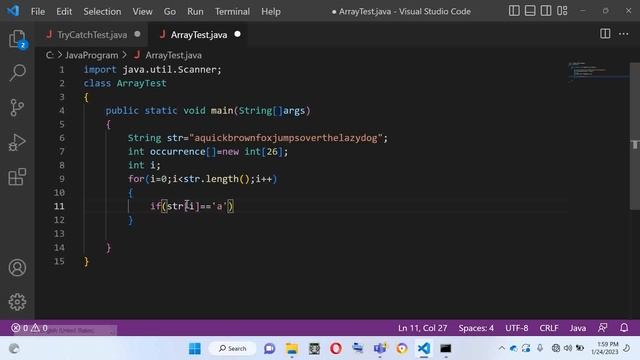Click line number 6 in gutter
This screenshot has width=640, height=360.
[62, 138]
